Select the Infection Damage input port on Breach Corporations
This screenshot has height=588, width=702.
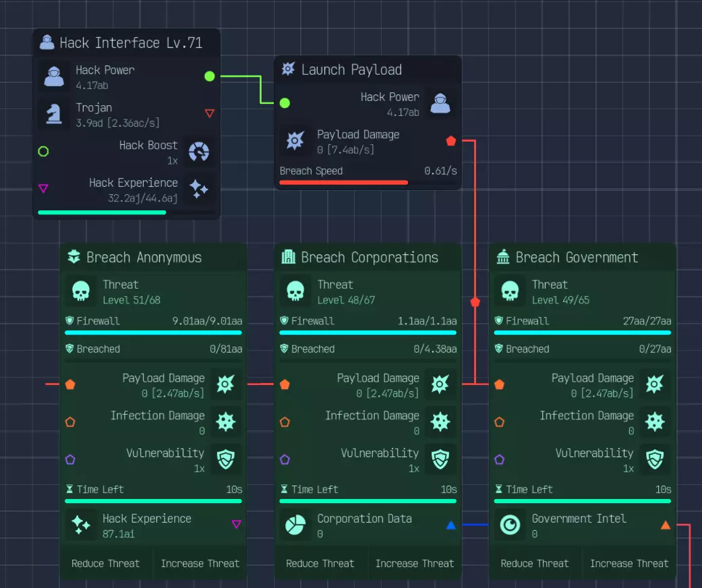point(285,422)
